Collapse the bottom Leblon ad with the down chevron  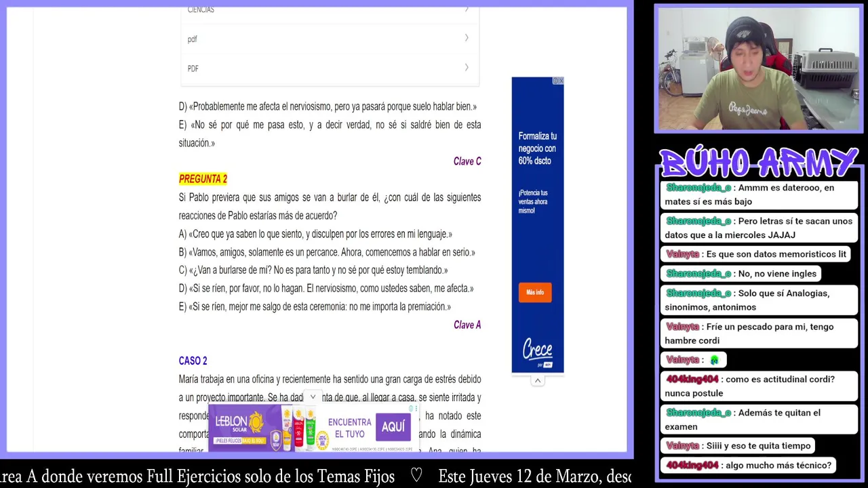313,397
